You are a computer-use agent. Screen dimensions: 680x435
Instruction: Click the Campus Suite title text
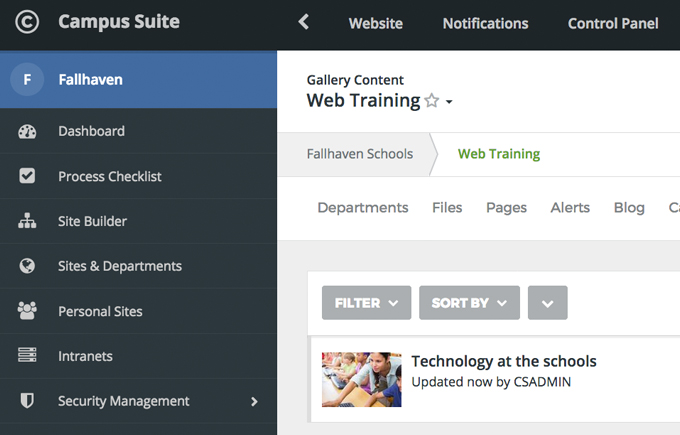pos(119,22)
